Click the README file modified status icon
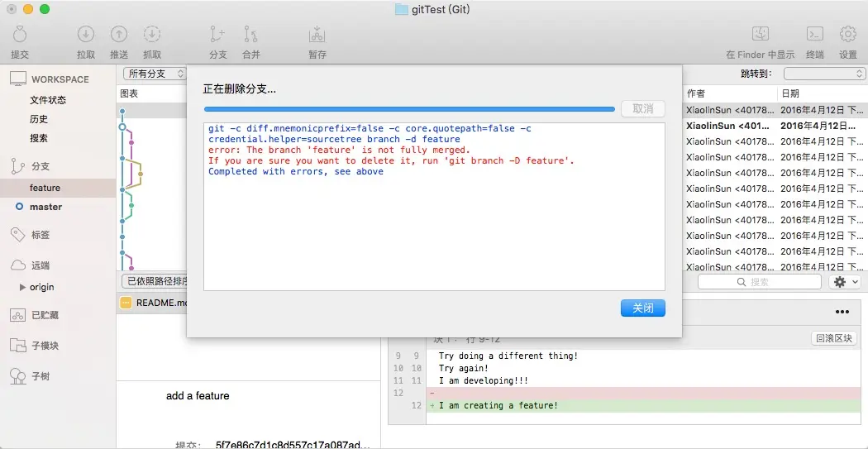Viewport: 868px width, 449px height. pos(126,303)
